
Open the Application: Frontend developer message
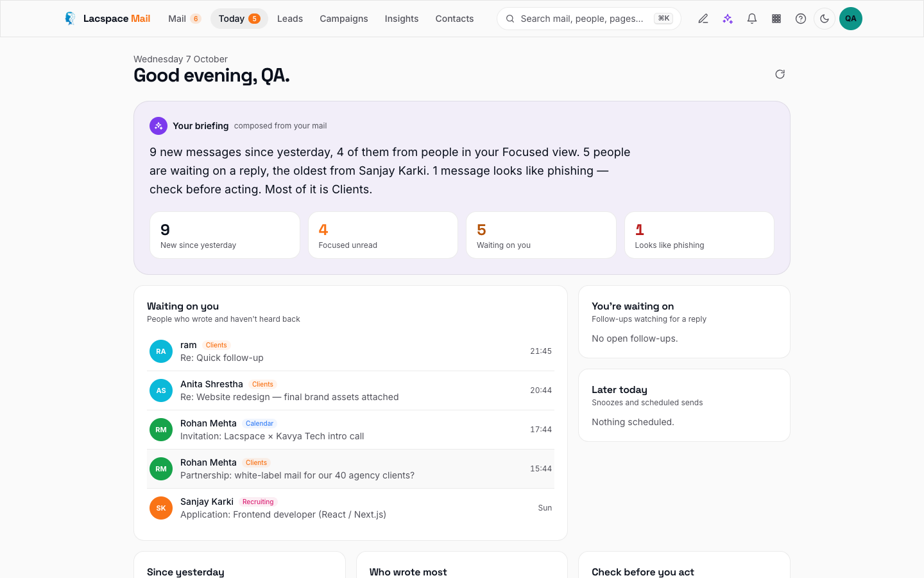click(x=350, y=508)
